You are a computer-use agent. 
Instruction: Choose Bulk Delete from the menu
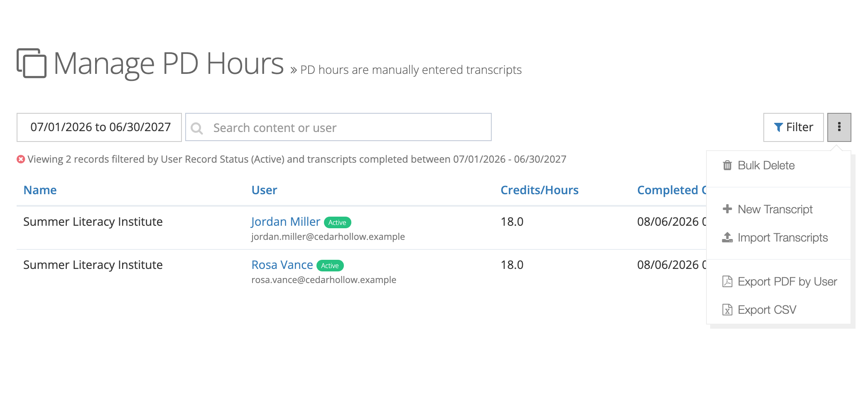[779, 166]
